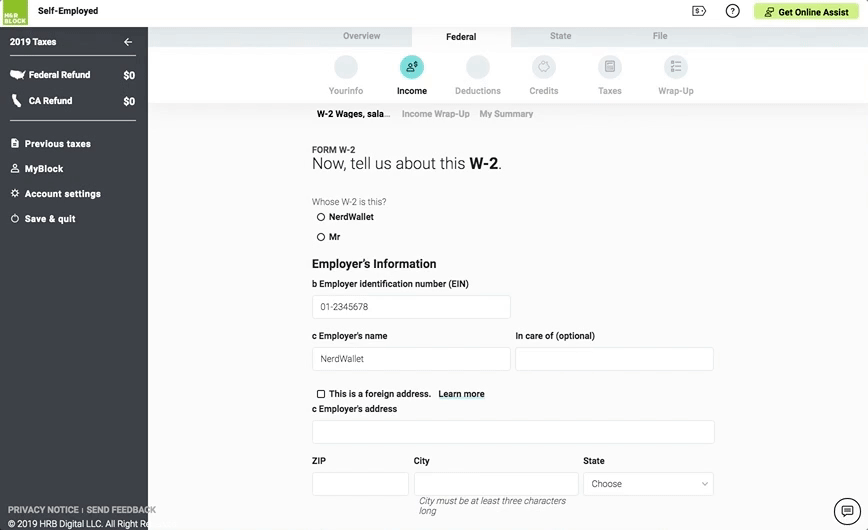Go to the Credits step icon

tap(543, 67)
